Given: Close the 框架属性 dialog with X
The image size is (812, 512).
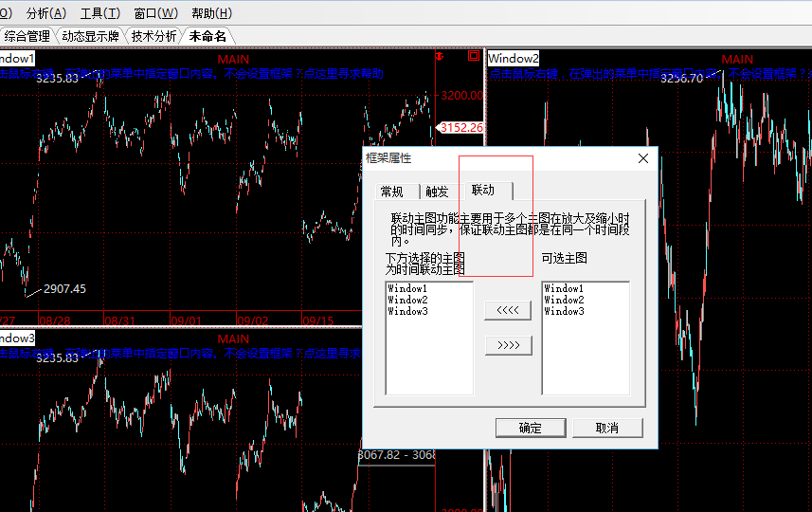Looking at the screenshot, I should 643,158.
